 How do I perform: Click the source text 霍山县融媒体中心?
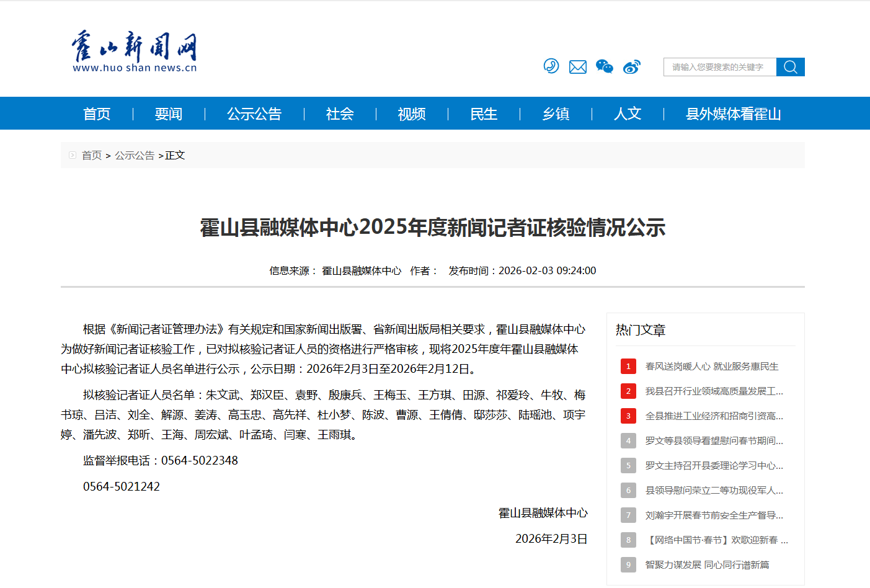coord(362,271)
